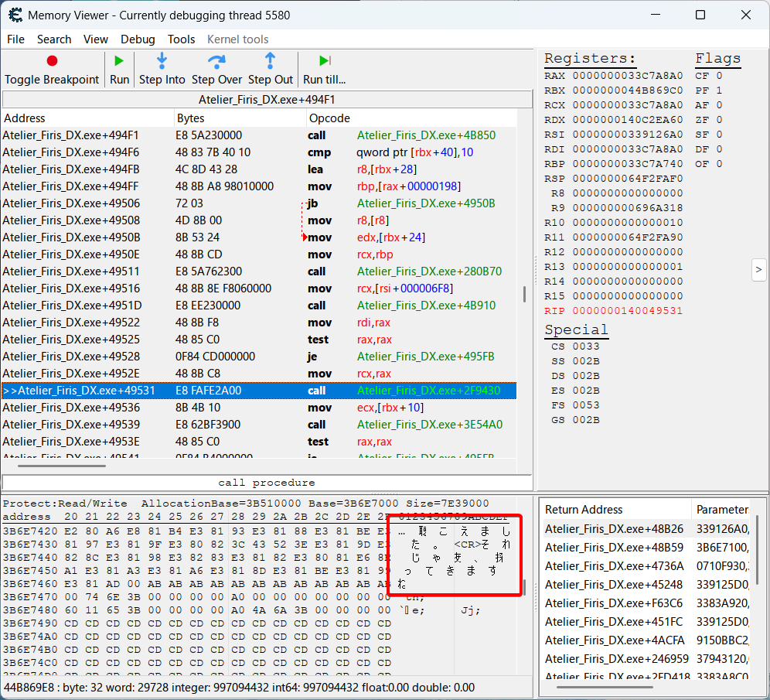Select return address Atelier_Firis_DX.exe+48B26
This screenshot has width=770, height=700.
point(614,529)
